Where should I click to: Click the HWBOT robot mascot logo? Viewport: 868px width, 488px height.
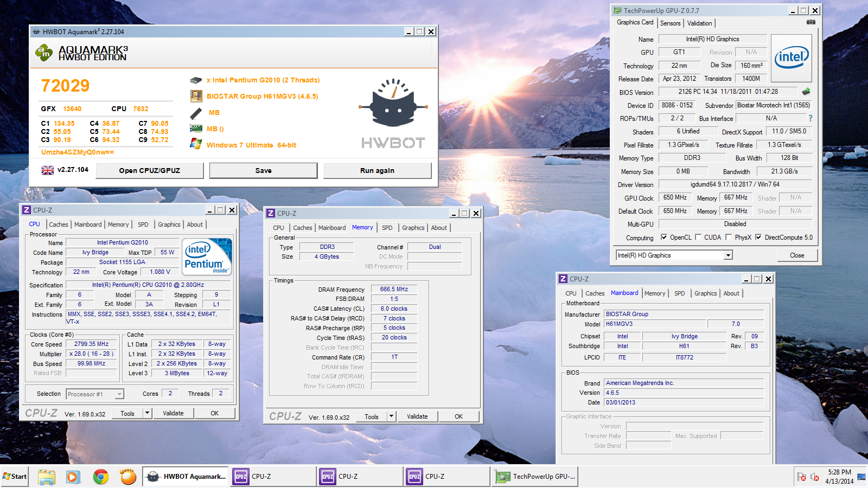[x=393, y=103]
